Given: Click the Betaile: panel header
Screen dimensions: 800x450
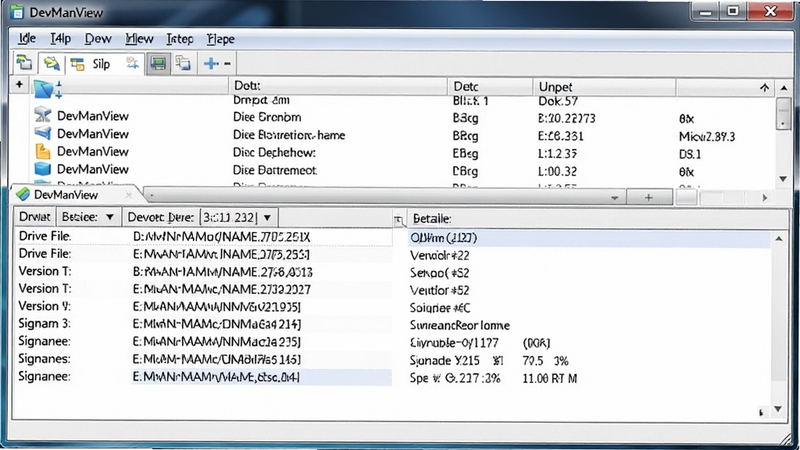Looking at the screenshot, I should [432, 218].
